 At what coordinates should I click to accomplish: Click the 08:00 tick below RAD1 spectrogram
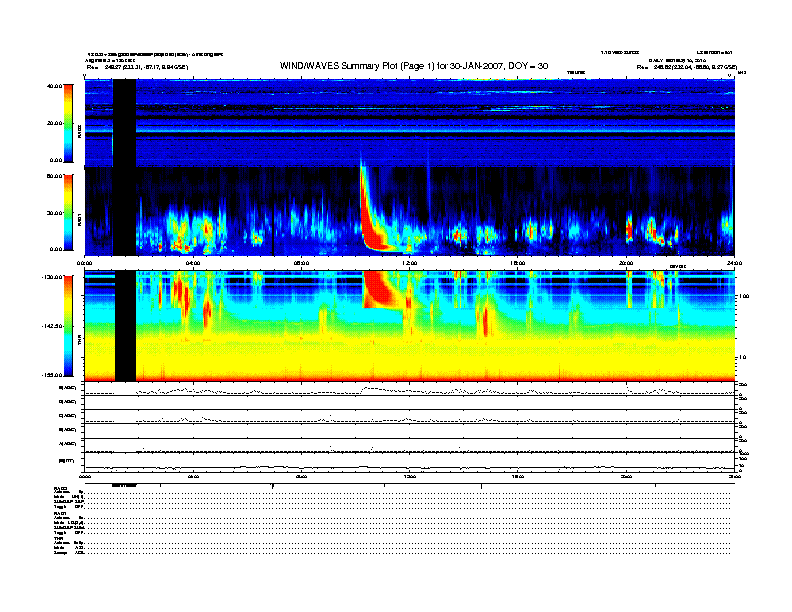click(x=301, y=263)
